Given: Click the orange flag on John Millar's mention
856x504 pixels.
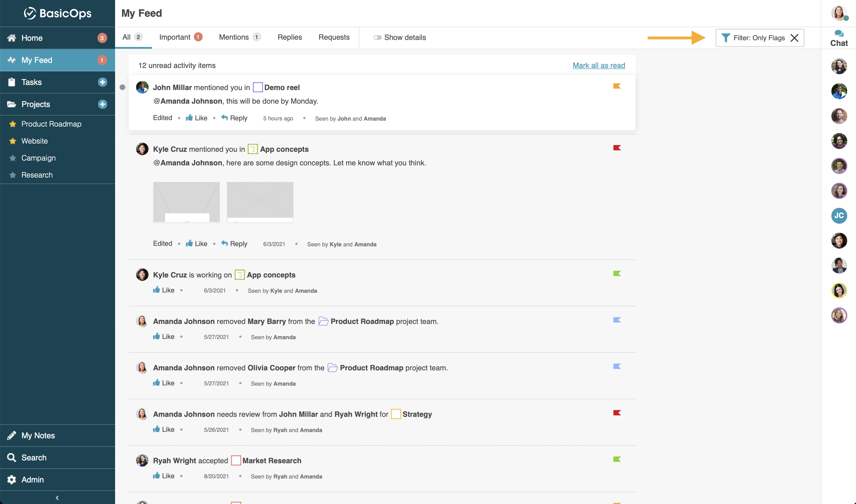Looking at the screenshot, I should click(x=617, y=86).
